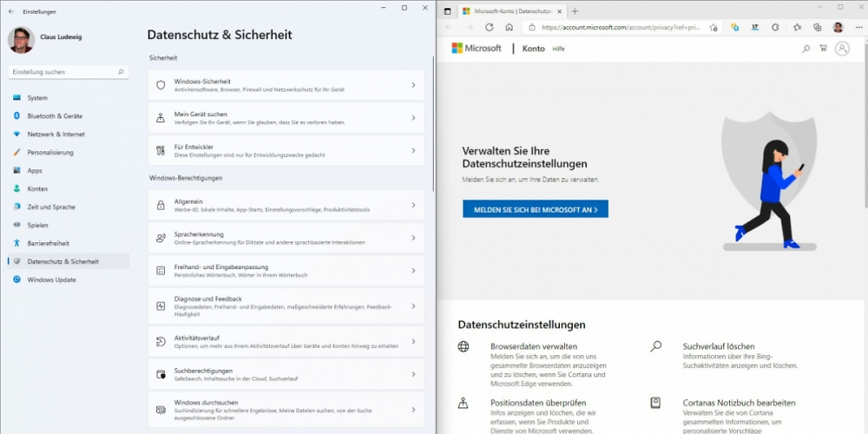Add this page to favorites star
Image resolution: width=868 pixels, height=434 pixels.
pyautogui.click(x=713, y=27)
